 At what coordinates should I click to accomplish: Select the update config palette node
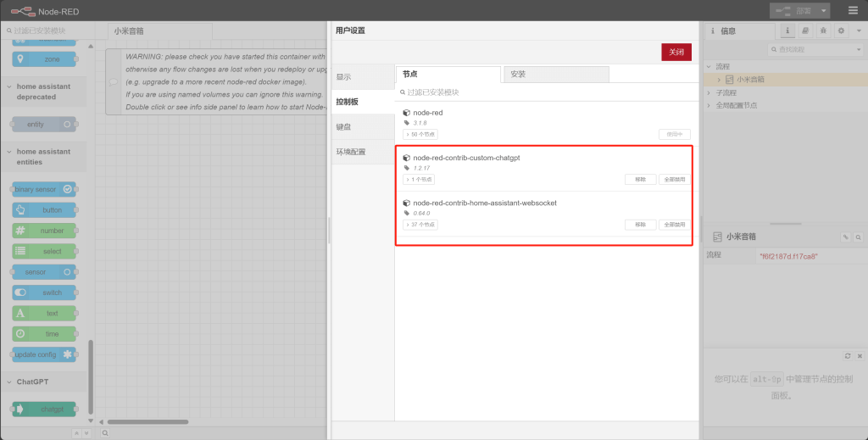pos(44,354)
